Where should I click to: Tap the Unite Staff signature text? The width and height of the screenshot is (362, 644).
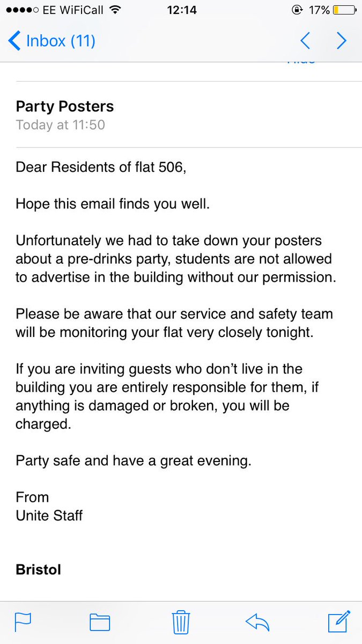click(49, 516)
